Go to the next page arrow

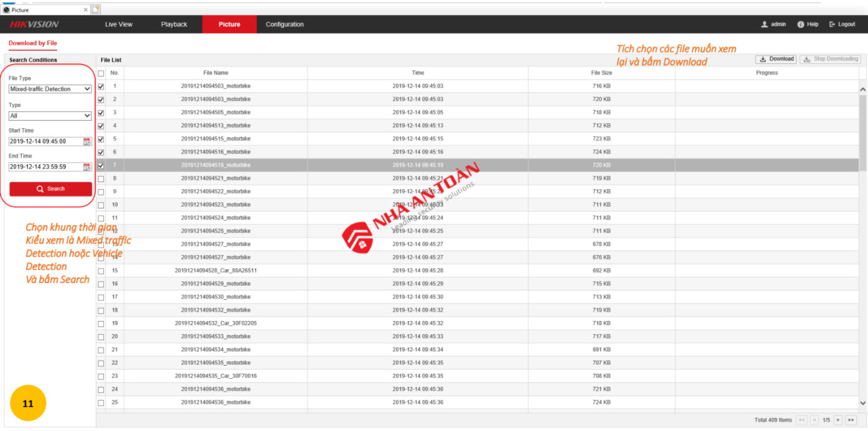(838, 420)
